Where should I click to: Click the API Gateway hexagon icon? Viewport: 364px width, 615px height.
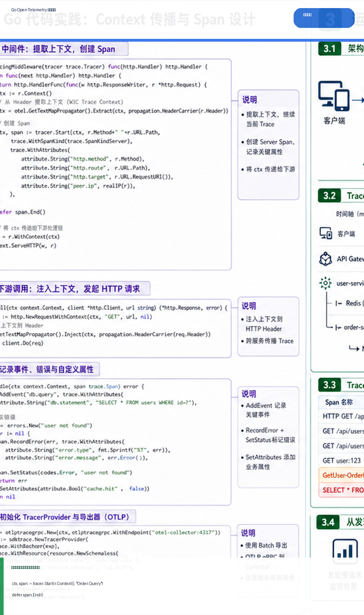coord(326,259)
